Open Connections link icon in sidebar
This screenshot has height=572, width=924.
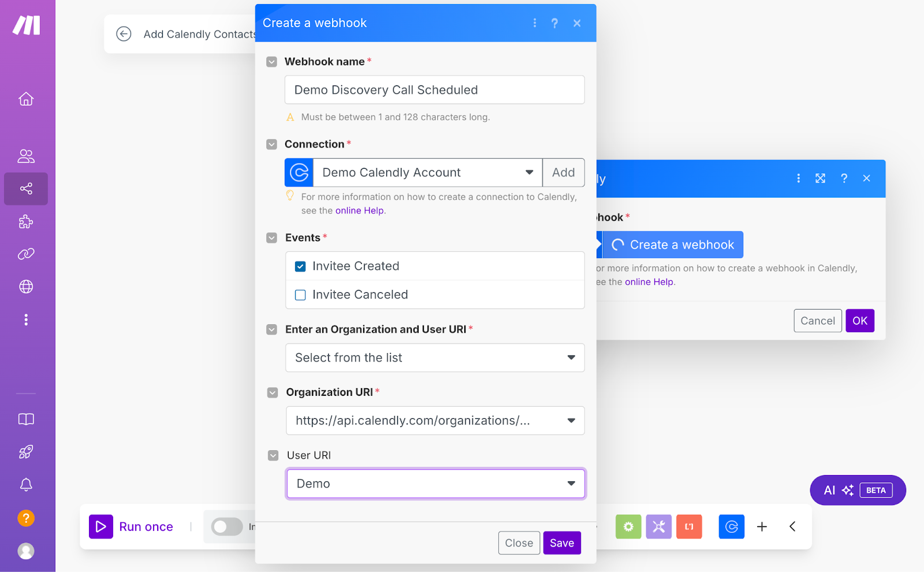26,254
